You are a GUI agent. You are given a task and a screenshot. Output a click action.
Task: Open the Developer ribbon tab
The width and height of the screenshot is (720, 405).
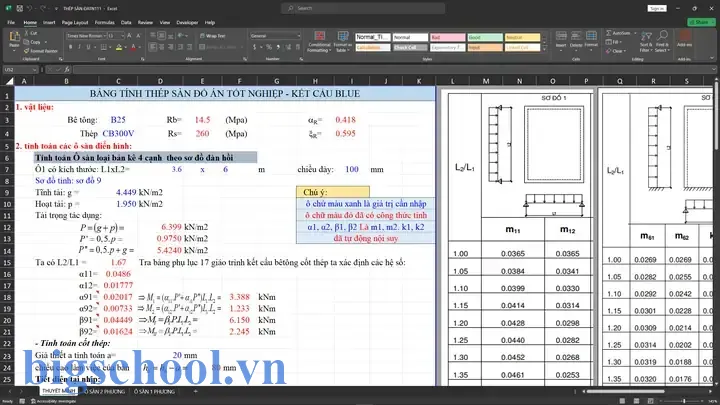pos(187,22)
